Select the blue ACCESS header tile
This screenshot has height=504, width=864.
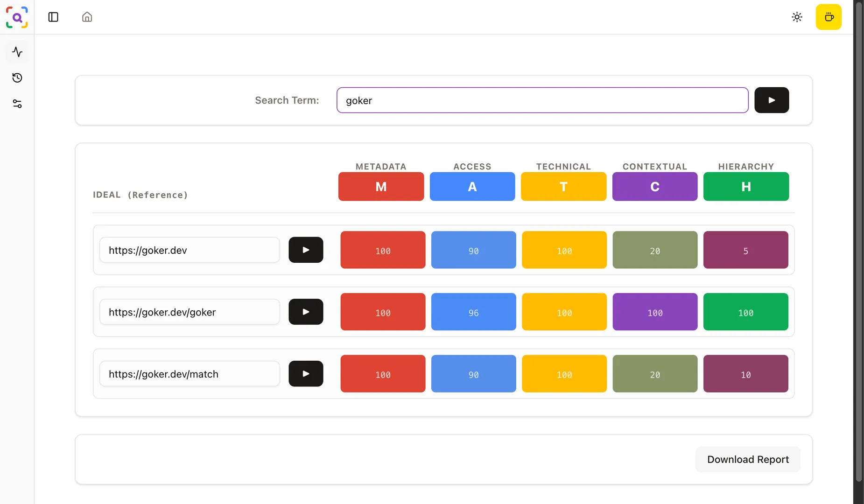[x=472, y=186]
